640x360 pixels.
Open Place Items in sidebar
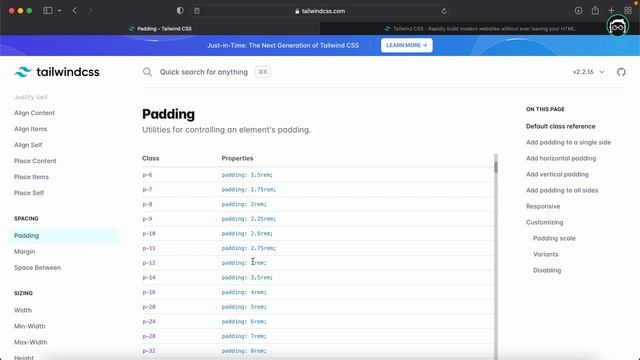tap(31, 177)
